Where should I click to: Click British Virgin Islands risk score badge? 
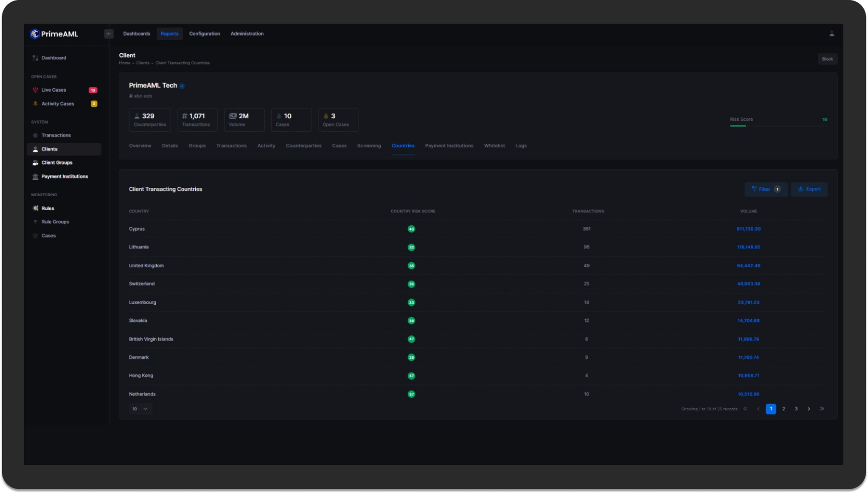[412, 339]
